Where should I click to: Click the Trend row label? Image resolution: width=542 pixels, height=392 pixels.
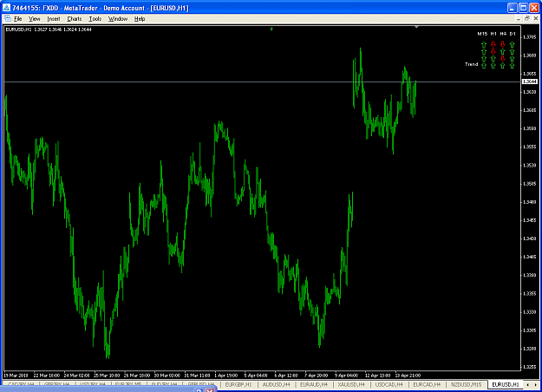(471, 64)
